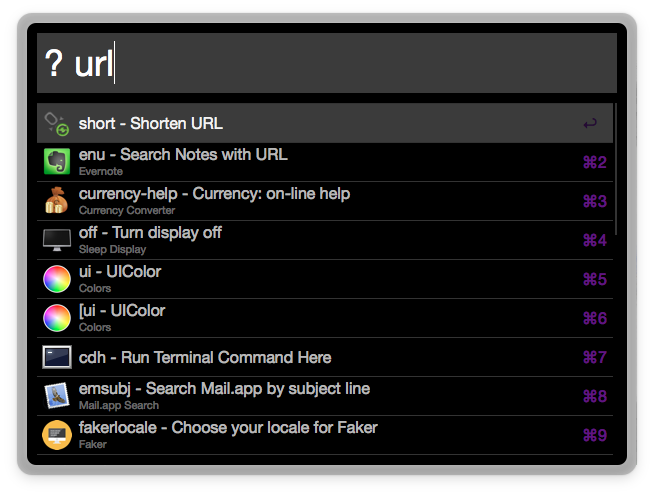654x496 pixels.
Task: Choose 'emsubj - Search Mail.app by subject line'
Action: click(224, 389)
